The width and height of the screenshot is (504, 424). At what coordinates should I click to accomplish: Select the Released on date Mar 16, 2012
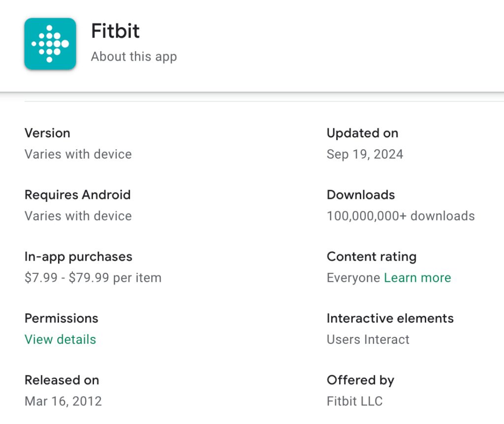click(63, 401)
